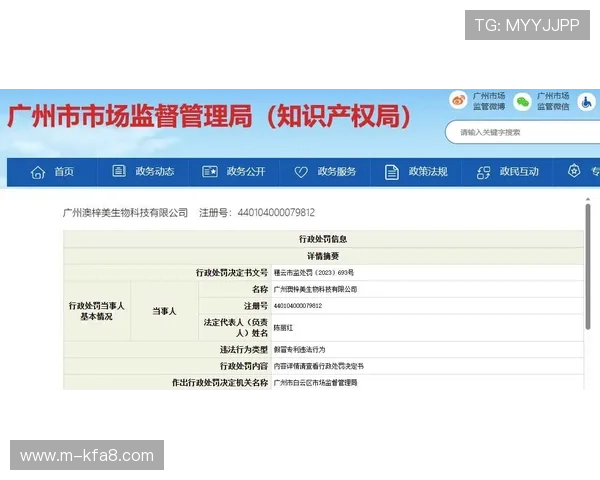600x480 pixels.
Task: Click the 政民互动 exchange icon
Action: tap(483, 172)
